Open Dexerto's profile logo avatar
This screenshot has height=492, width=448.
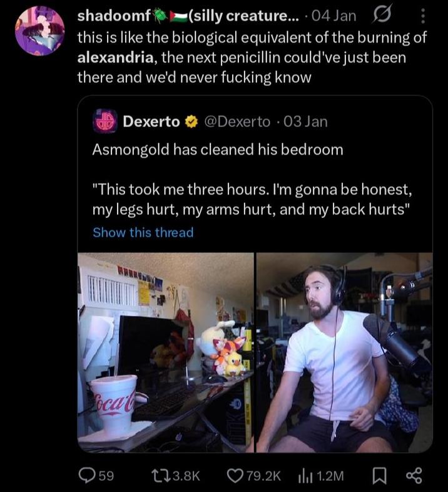tap(105, 121)
